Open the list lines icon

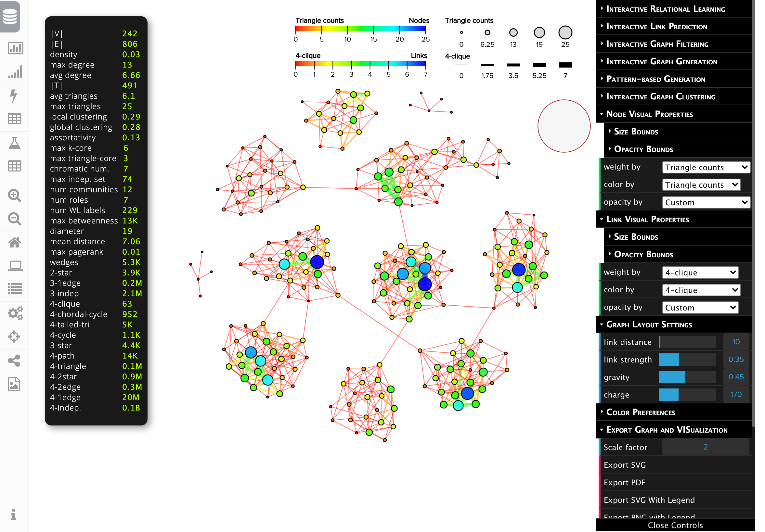pyautogui.click(x=15, y=289)
